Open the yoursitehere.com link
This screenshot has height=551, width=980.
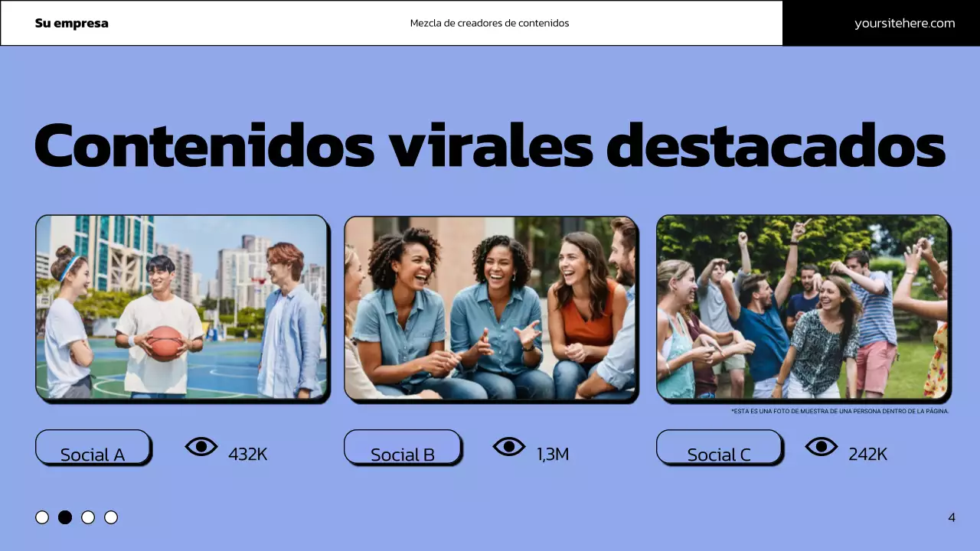[x=903, y=23]
